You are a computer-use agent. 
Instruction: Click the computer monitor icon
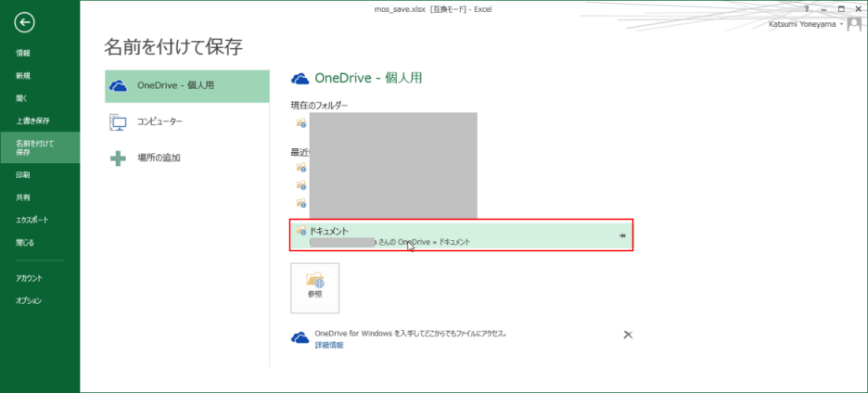click(x=118, y=121)
